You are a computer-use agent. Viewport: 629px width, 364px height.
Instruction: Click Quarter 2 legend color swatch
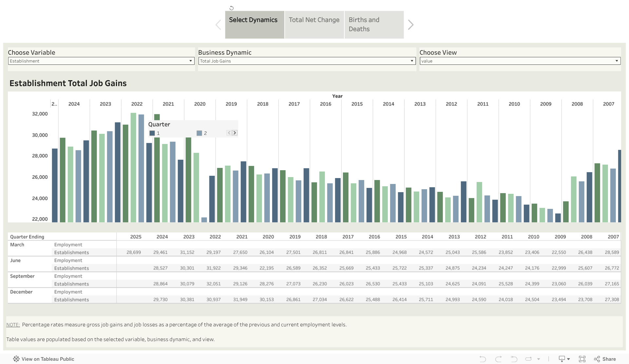click(x=199, y=133)
